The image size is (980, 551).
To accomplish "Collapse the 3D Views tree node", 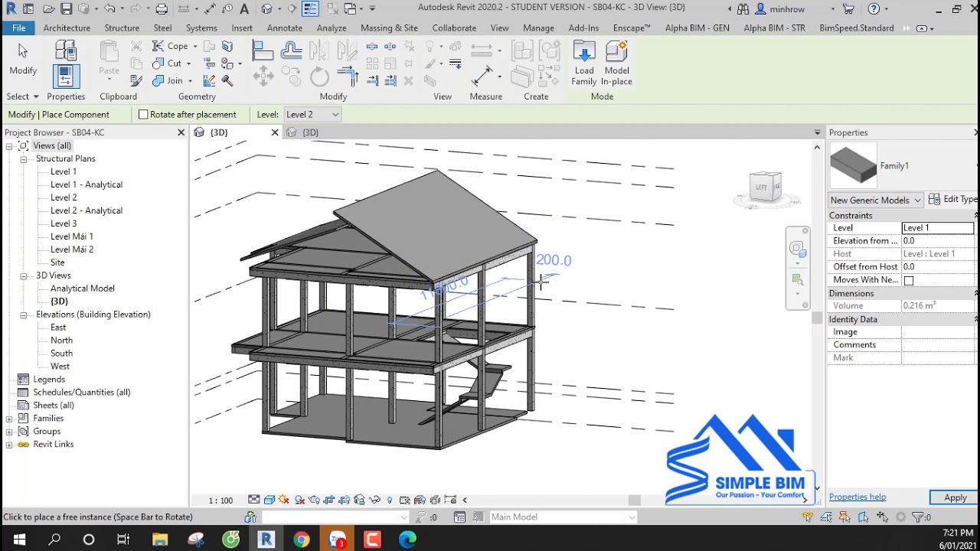I will coord(24,275).
